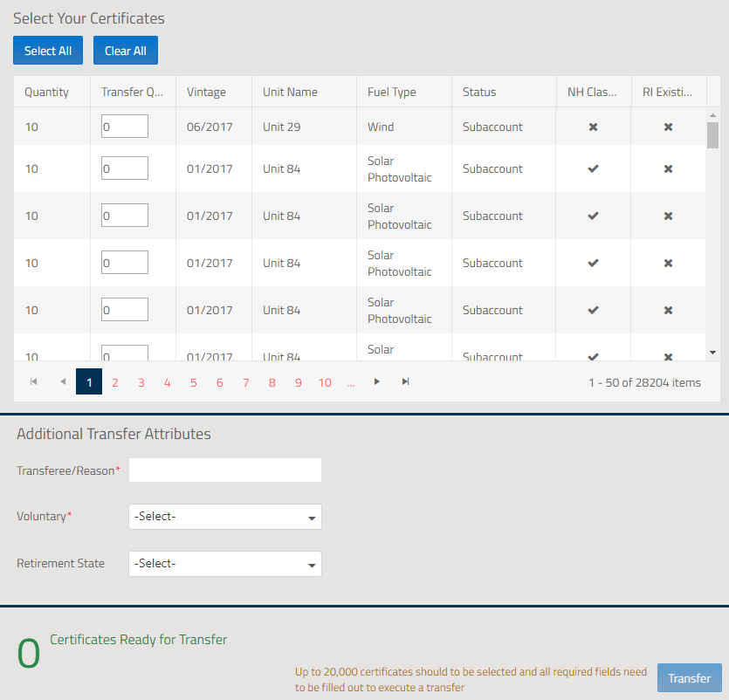Click the previous page arrow
The width and height of the screenshot is (729, 700).
pyautogui.click(x=62, y=382)
